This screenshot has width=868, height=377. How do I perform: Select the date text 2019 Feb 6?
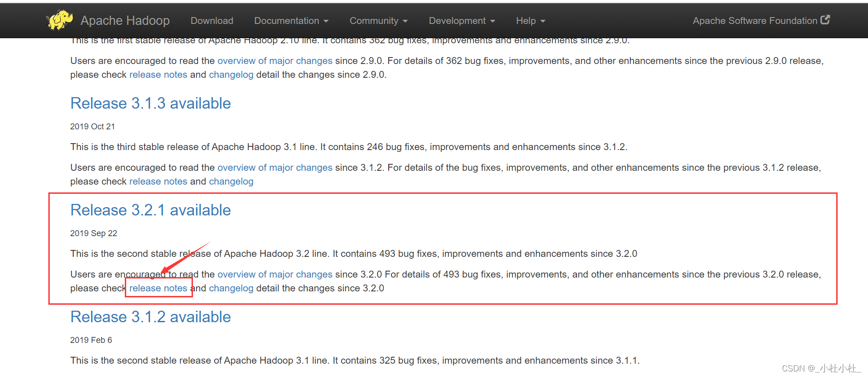[x=91, y=340]
